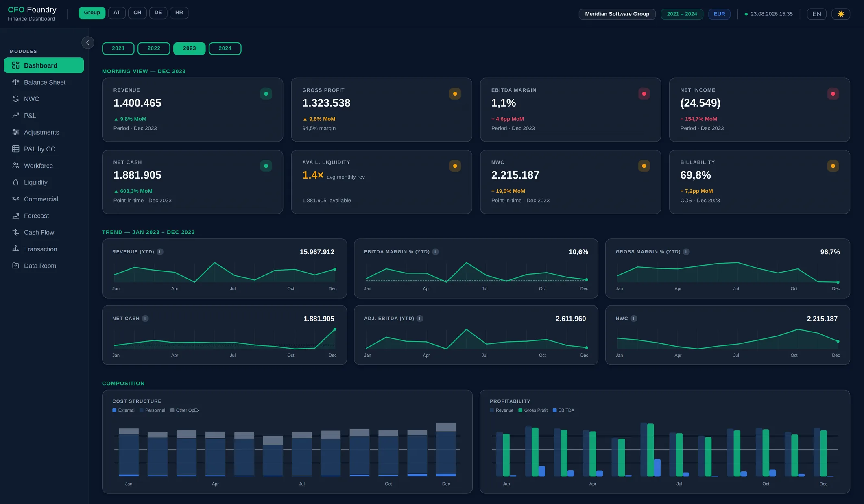The width and height of the screenshot is (864, 504).
Task: Click info icon beside Adj. EBITDA (YTD)
Action: [x=420, y=319]
